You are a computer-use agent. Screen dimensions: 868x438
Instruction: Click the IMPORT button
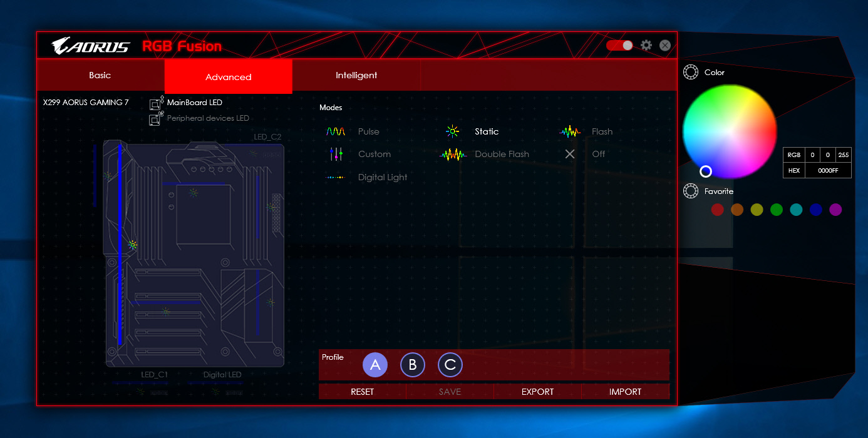tap(625, 392)
